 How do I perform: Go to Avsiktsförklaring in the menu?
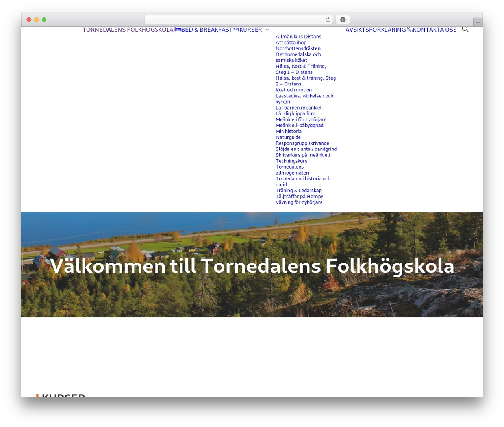pos(376,30)
